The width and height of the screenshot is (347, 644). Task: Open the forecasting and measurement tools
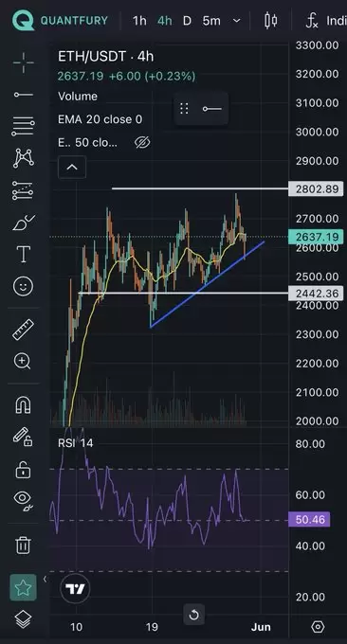pyautogui.click(x=23, y=190)
